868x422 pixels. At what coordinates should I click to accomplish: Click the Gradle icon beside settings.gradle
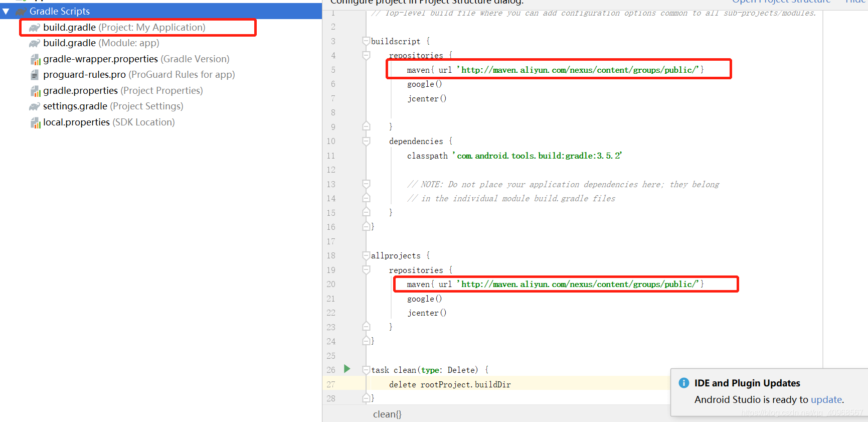click(x=34, y=106)
